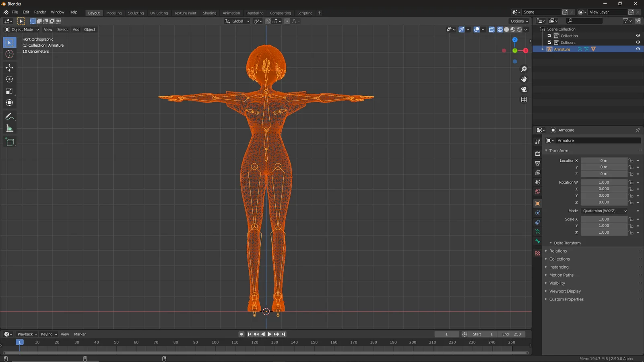
Task: Click the current frame number field
Action: (x=446, y=334)
